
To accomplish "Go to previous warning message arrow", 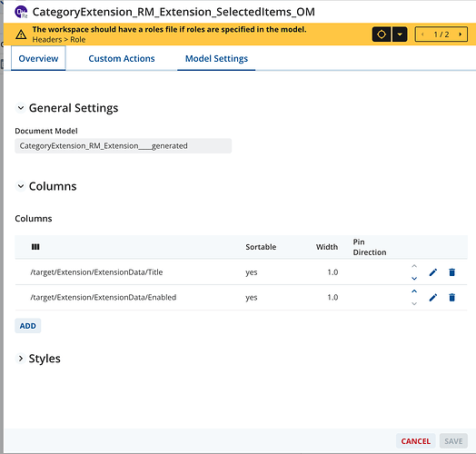I will click(x=422, y=35).
